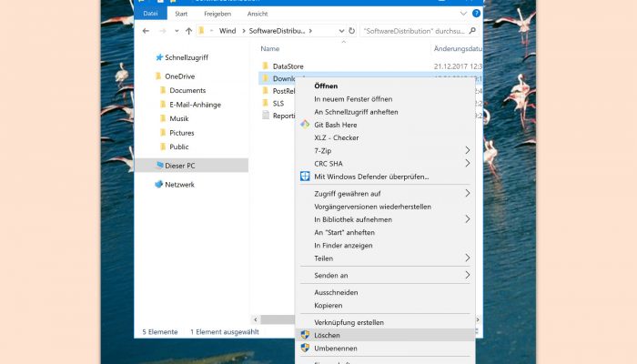Click the DataStore folder icon
This screenshot has height=364, width=637.
(266, 66)
